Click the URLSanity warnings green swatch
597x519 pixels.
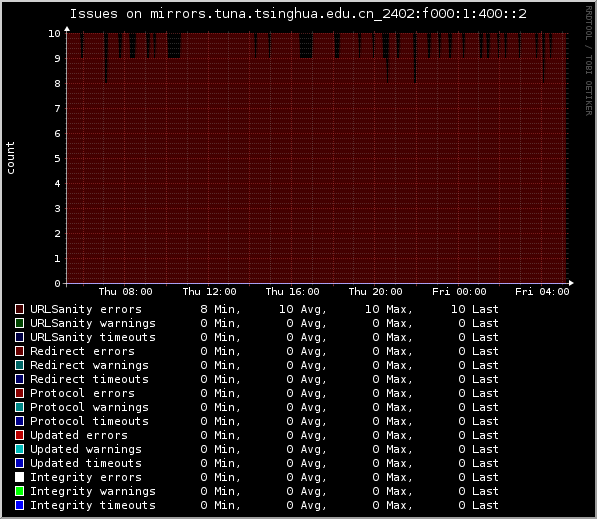pos(19,323)
